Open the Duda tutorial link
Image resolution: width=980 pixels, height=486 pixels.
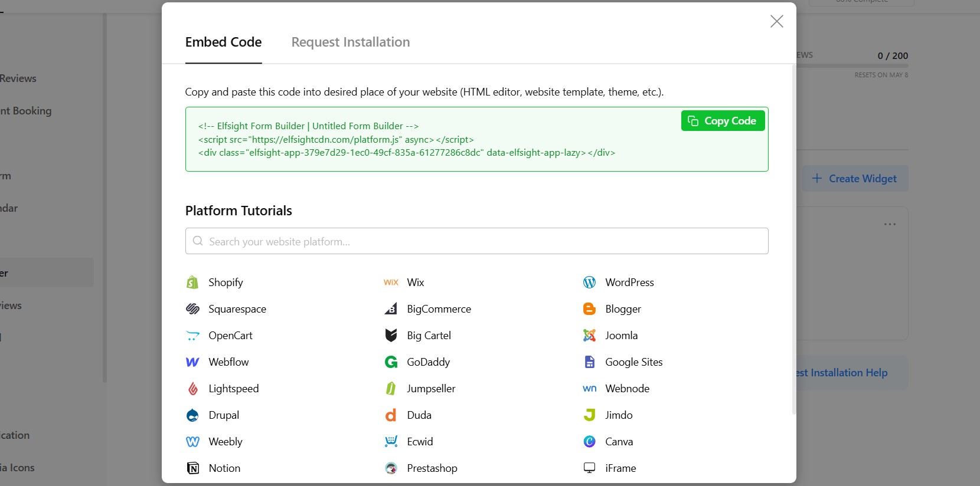[419, 415]
